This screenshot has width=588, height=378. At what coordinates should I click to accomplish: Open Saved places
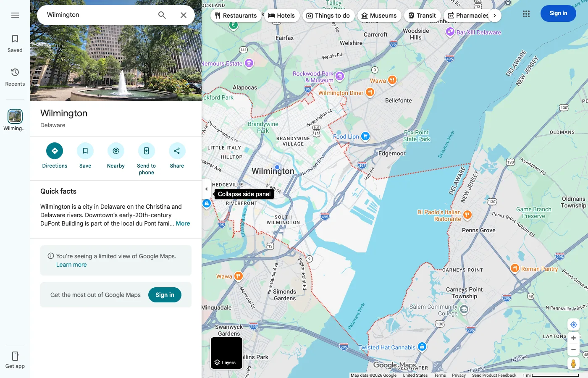tap(15, 44)
